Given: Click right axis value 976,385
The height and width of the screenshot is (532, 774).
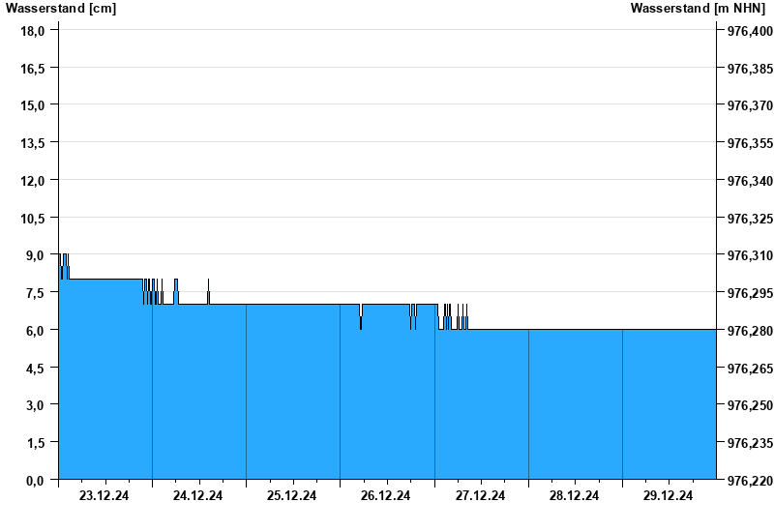Looking at the screenshot, I should (x=751, y=69).
